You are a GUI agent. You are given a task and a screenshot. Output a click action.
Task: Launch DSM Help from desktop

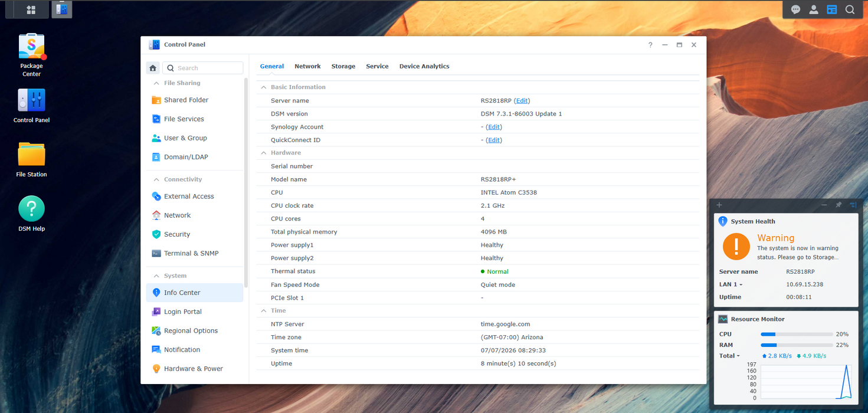[x=31, y=214]
